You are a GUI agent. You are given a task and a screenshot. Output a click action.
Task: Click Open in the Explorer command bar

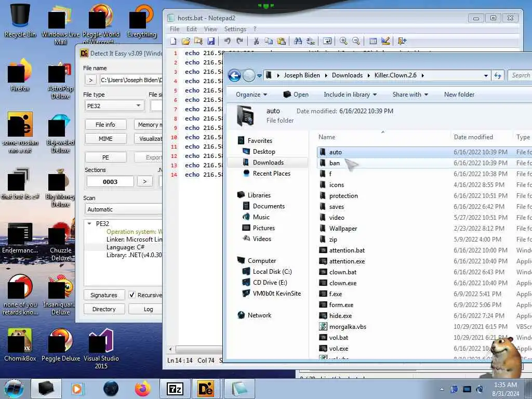[296, 95]
